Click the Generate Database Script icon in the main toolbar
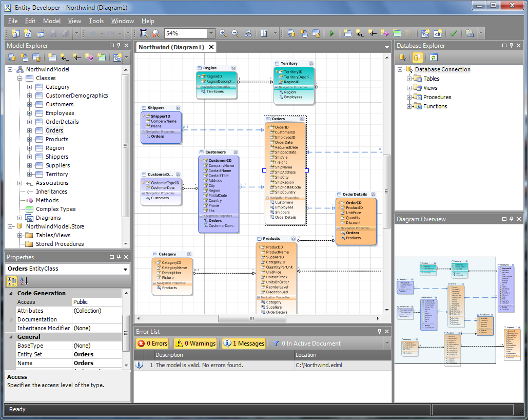The height and width of the screenshot is (420, 528). (x=316, y=33)
